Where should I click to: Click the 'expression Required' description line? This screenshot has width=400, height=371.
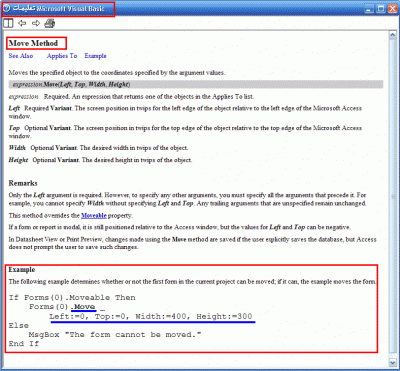131,97
